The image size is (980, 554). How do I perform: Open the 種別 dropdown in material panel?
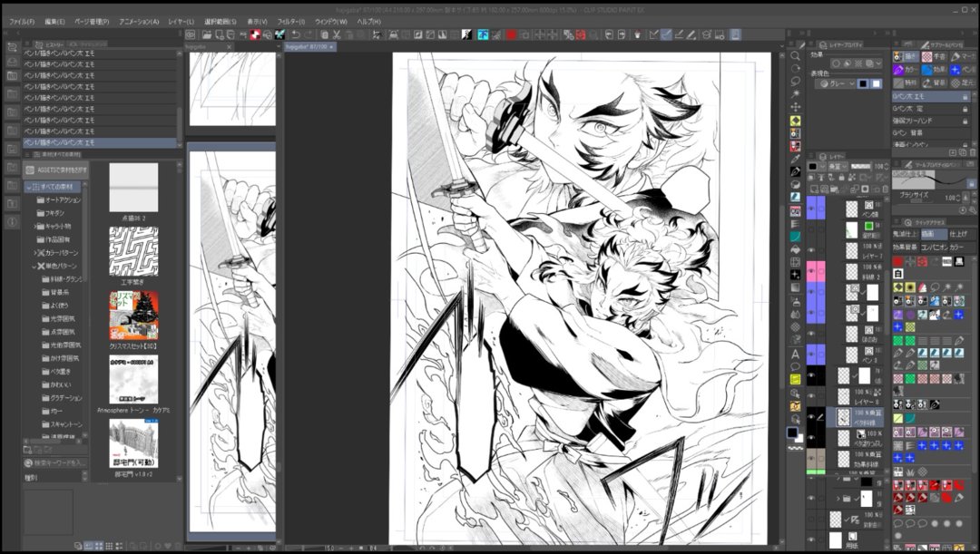point(55,477)
